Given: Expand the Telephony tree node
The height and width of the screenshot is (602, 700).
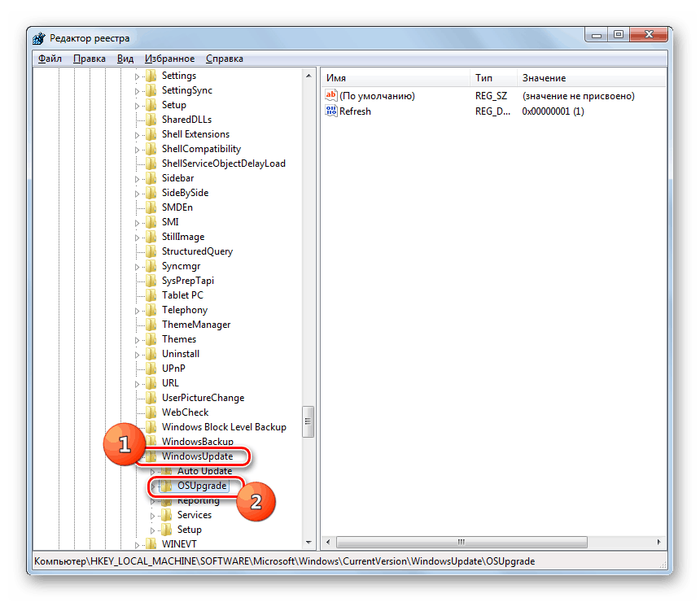Looking at the screenshot, I should (137, 311).
